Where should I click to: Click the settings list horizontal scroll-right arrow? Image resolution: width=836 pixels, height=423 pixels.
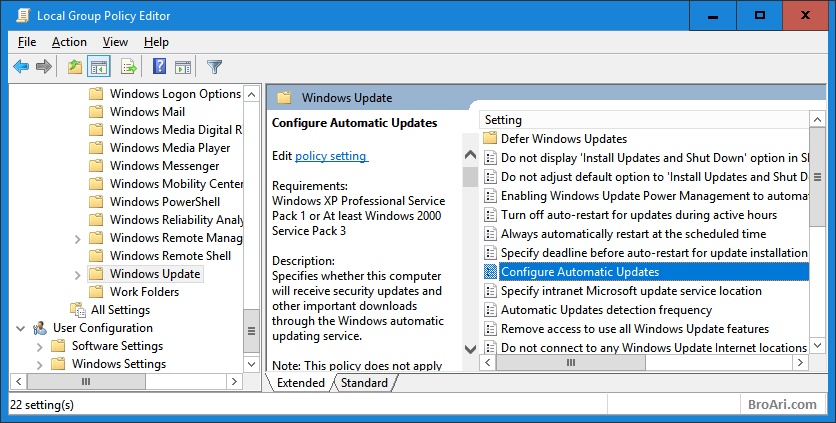point(800,363)
